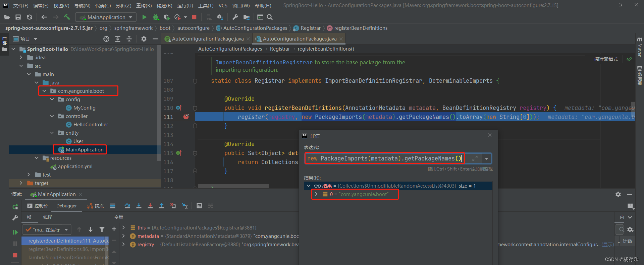Image resolution: width=644 pixels, height=265 pixels.
Task: Collapse the com.yangcunle.boot package
Action: (44, 91)
